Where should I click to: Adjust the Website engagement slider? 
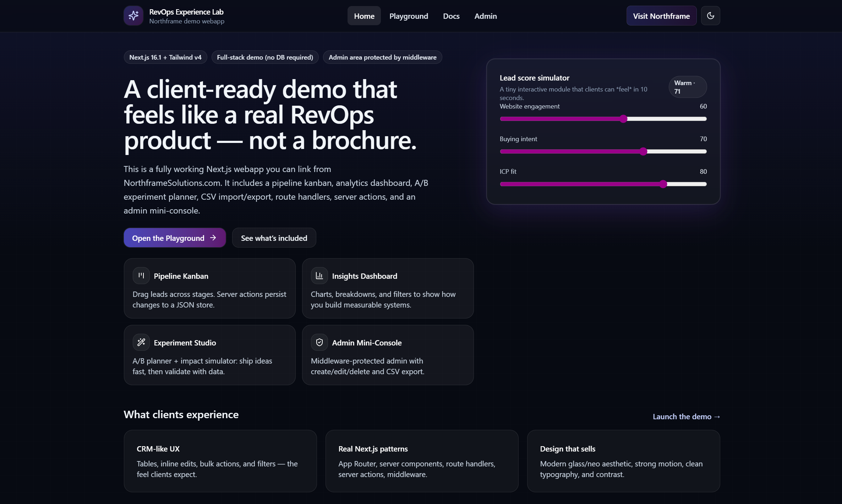click(x=624, y=119)
